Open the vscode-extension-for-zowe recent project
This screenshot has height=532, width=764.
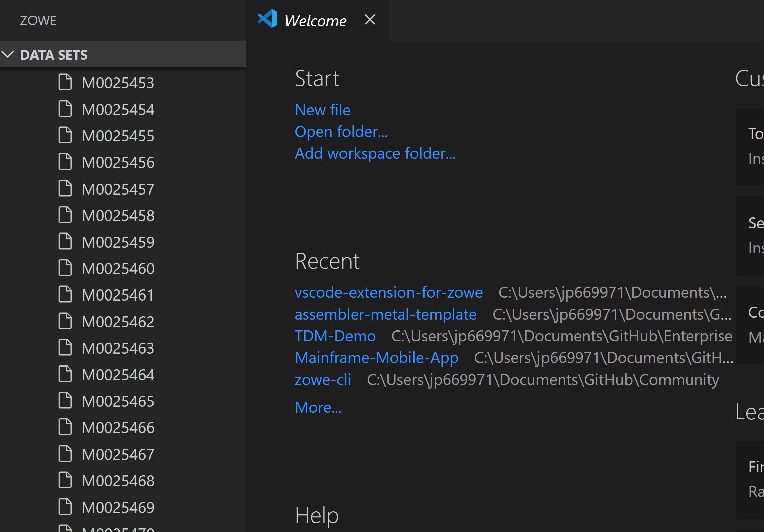pyautogui.click(x=388, y=292)
